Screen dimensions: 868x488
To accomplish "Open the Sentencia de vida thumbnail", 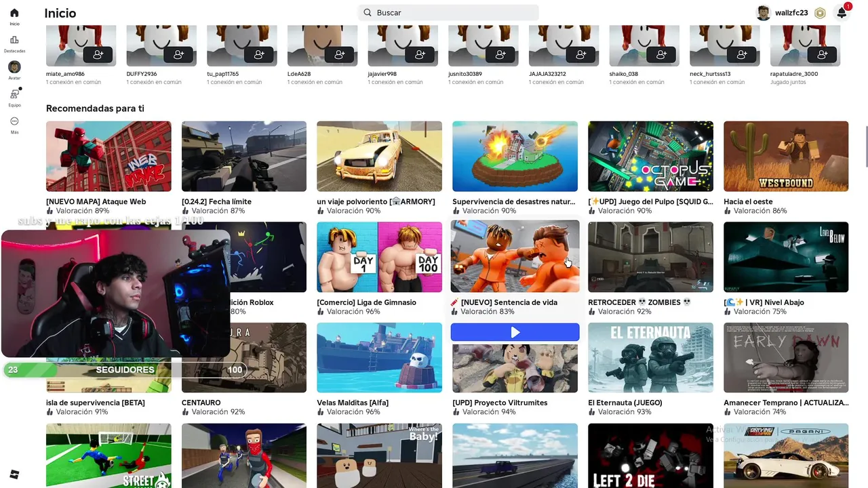I will click(515, 257).
